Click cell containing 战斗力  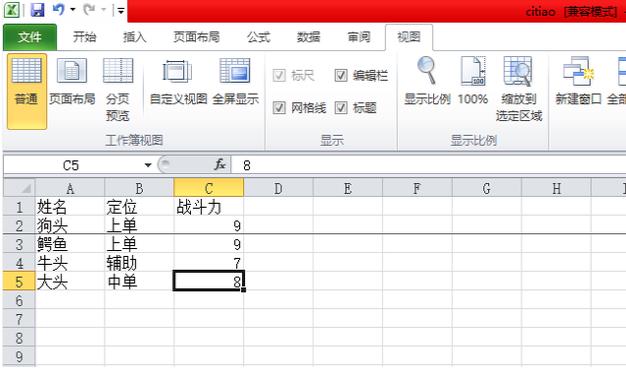pos(209,207)
